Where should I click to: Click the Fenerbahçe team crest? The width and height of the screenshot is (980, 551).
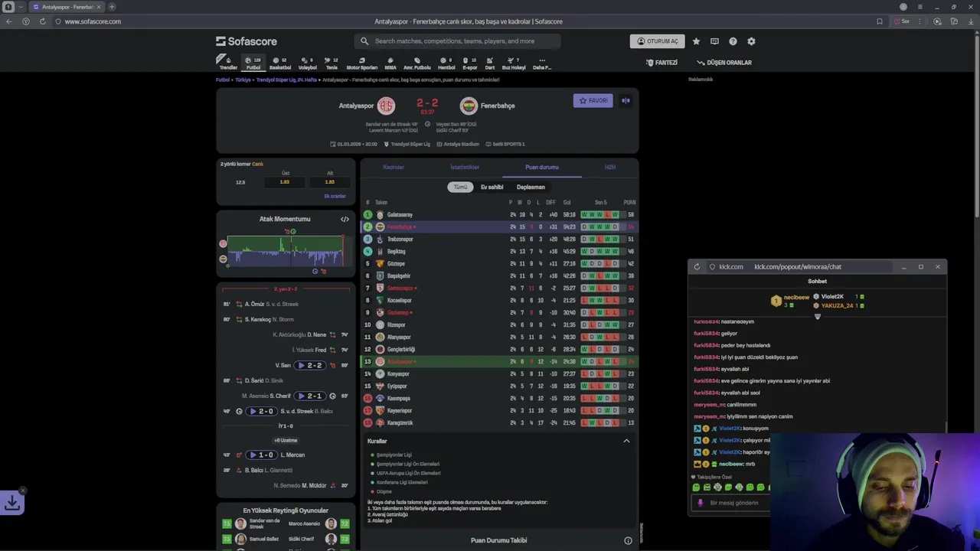point(469,106)
